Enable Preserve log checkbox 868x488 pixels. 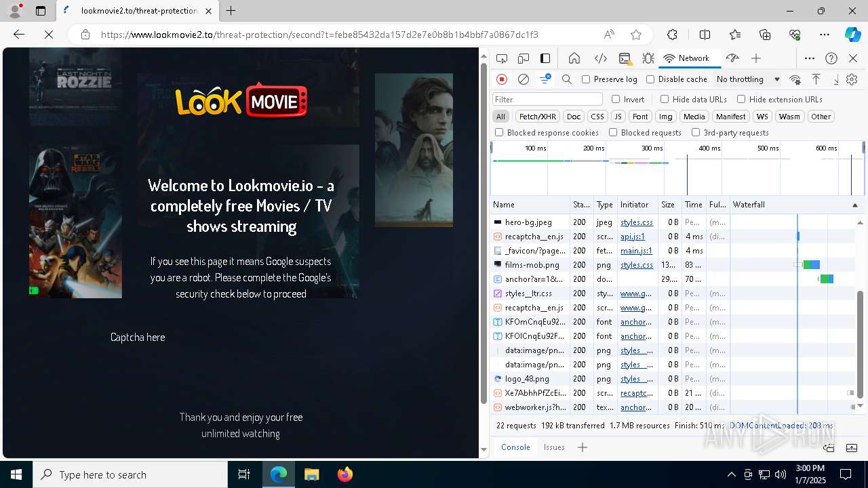click(586, 79)
